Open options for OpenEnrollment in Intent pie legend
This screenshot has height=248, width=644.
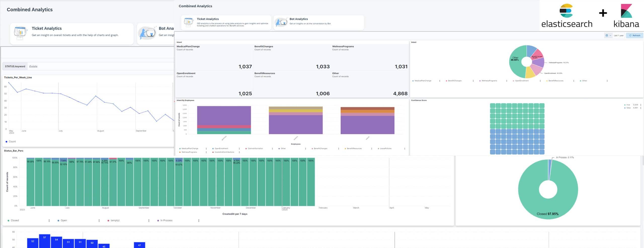pyautogui.click(x=540, y=81)
